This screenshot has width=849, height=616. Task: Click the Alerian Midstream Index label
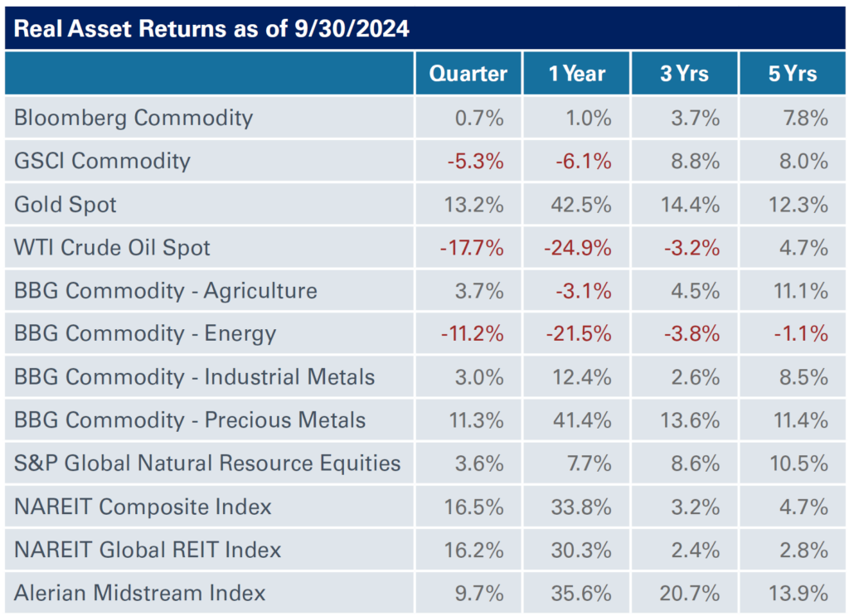(x=139, y=593)
